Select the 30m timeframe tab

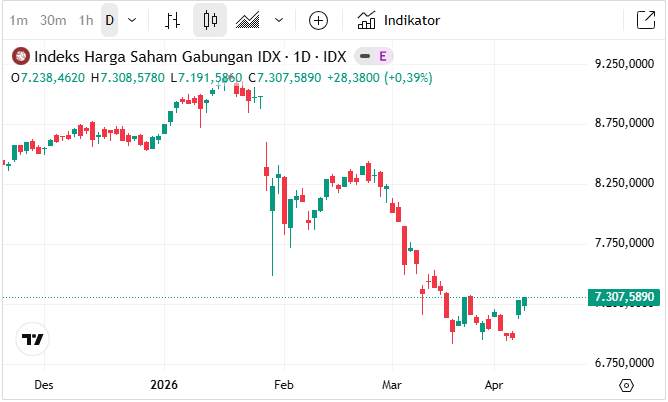coord(53,20)
